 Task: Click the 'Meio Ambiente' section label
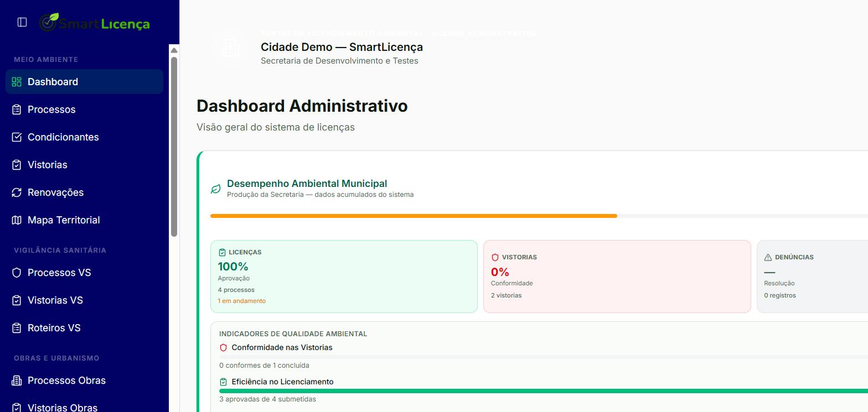pos(46,60)
